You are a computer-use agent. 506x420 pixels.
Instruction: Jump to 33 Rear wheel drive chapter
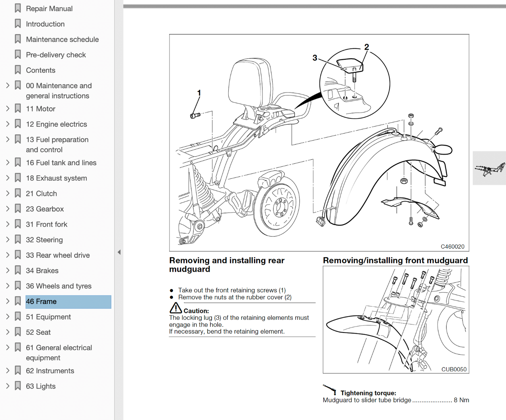click(x=57, y=255)
